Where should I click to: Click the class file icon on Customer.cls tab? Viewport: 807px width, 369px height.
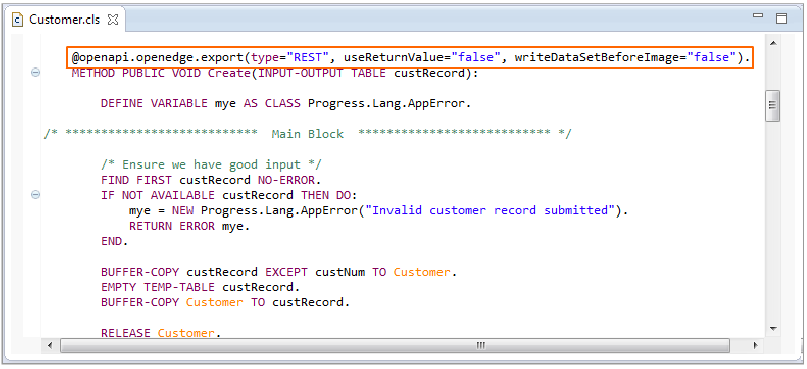pos(17,20)
